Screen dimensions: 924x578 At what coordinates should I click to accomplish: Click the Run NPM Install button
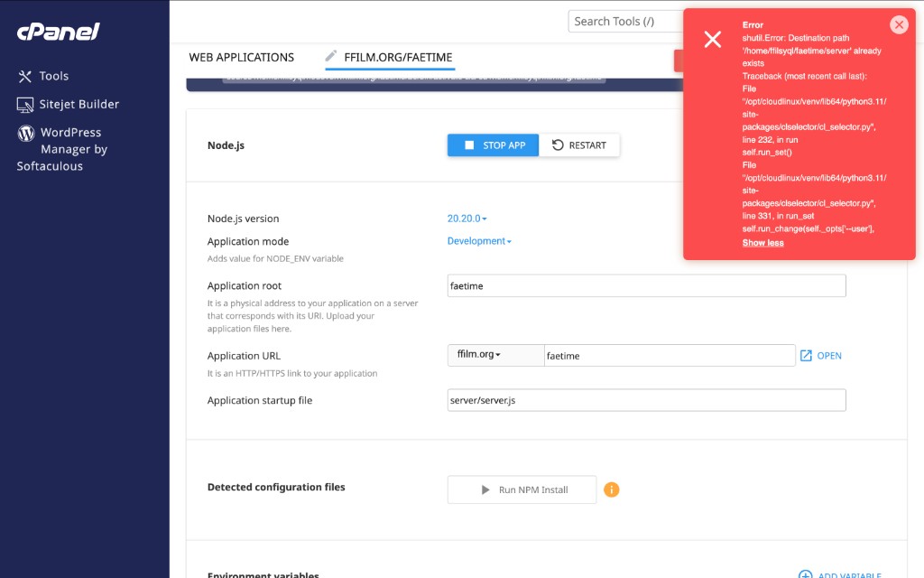coord(522,489)
